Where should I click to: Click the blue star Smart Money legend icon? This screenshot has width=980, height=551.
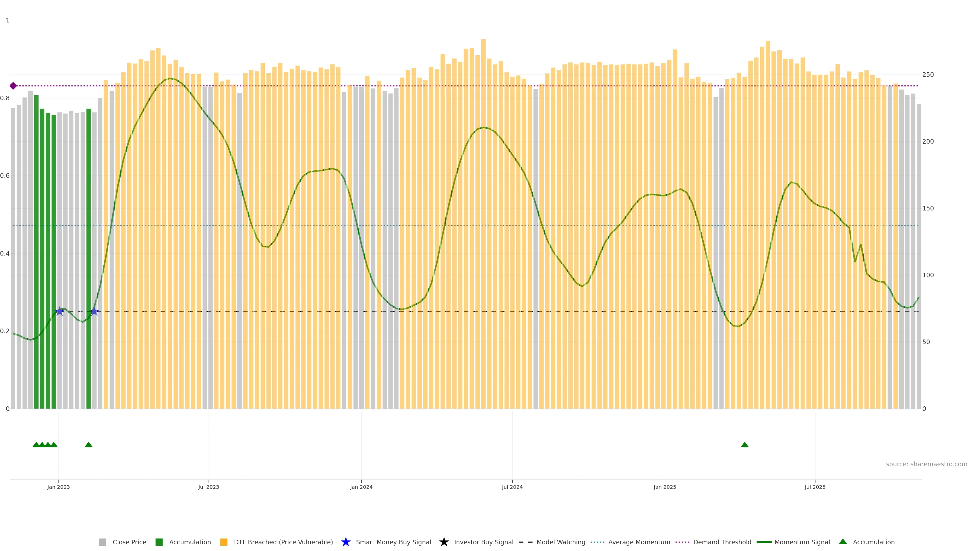click(x=346, y=542)
